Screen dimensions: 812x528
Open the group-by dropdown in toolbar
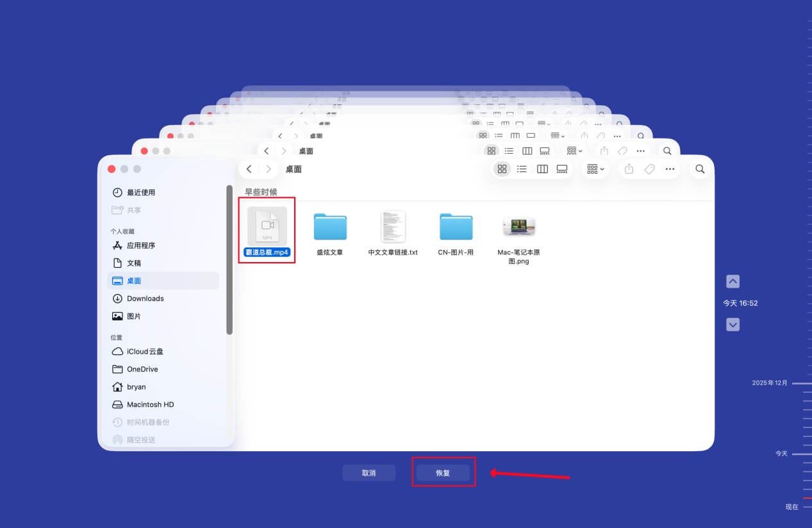click(x=595, y=169)
